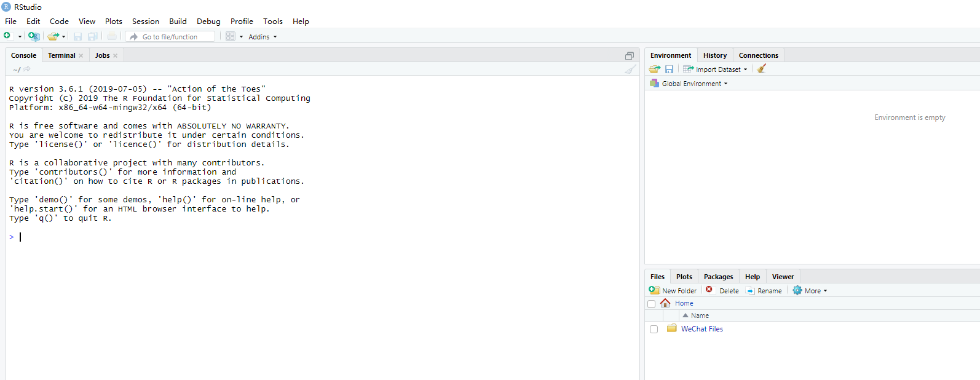
Task: Open the Code menu
Action: [x=59, y=21]
